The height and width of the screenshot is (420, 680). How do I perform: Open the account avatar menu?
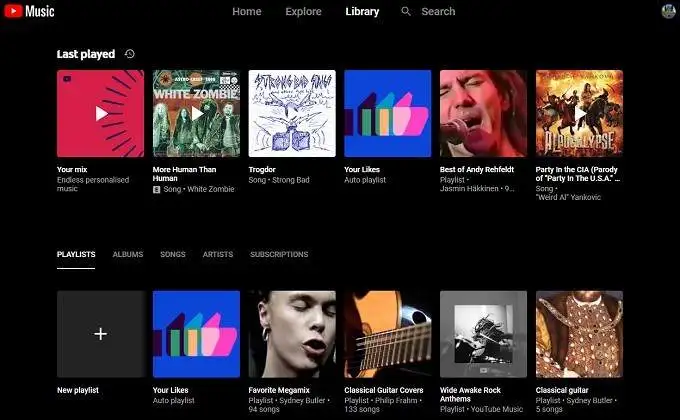(x=668, y=11)
